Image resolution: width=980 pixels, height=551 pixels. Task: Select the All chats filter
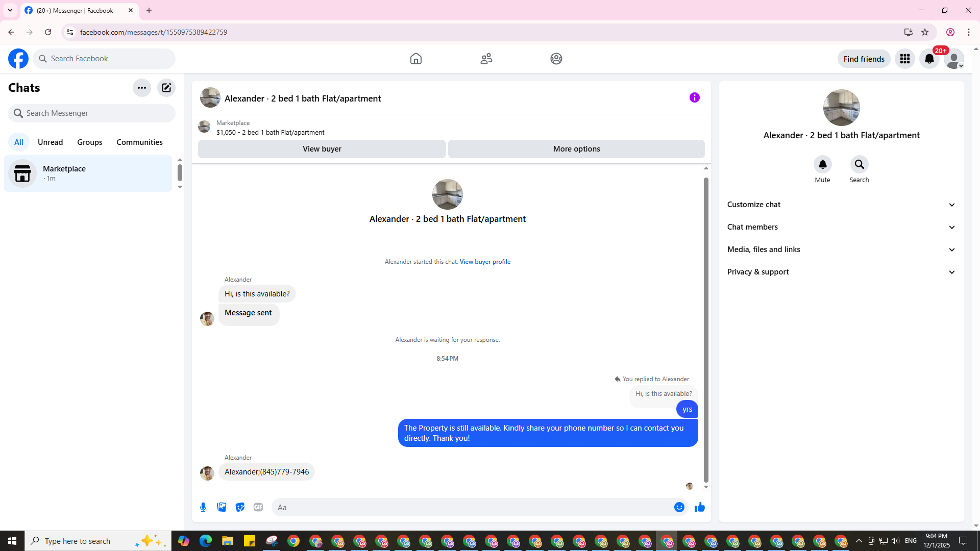tap(19, 142)
